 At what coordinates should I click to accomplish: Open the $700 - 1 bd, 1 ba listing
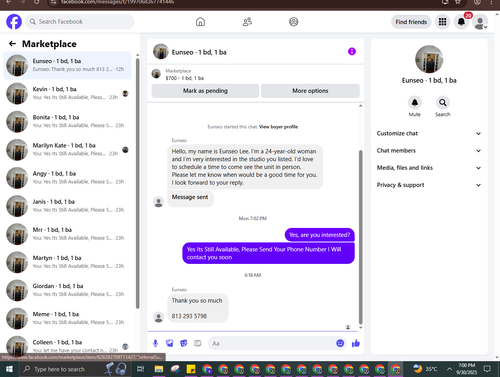[185, 78]
